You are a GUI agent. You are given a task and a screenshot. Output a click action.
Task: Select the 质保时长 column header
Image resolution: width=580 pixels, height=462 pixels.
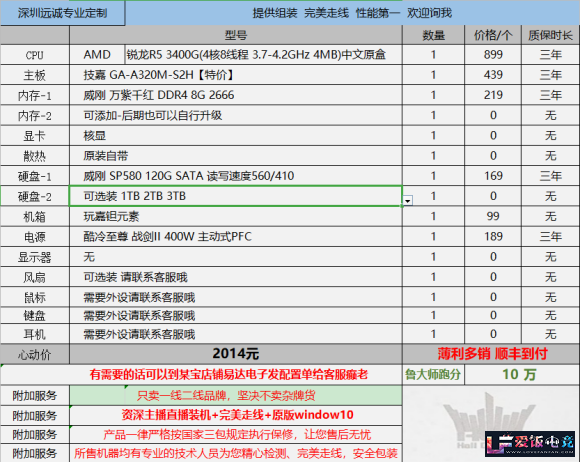[x=550, y=36]
